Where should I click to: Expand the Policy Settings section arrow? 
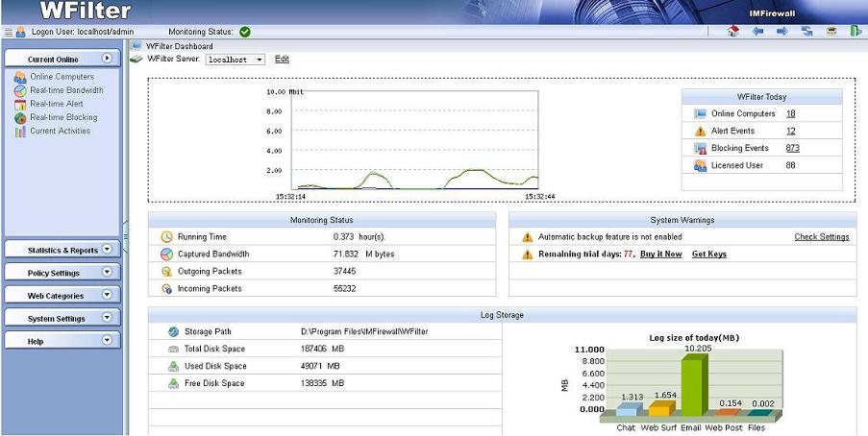pos(107,272)
